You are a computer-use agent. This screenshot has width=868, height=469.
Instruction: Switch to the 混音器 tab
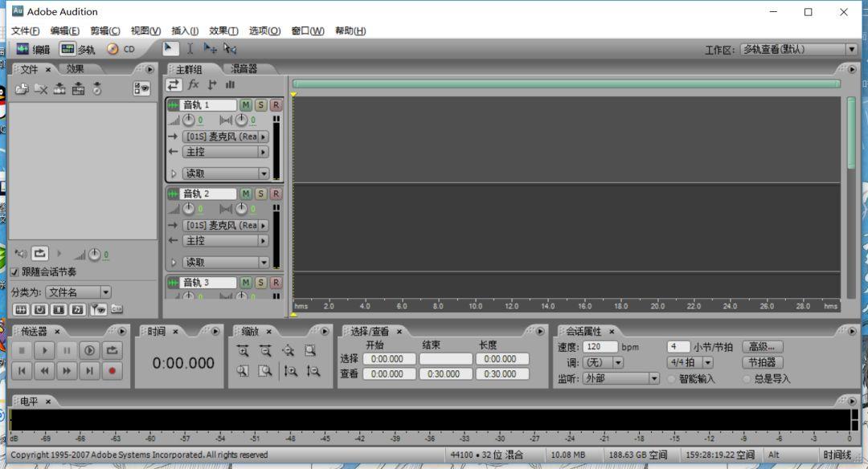coord(243,69)
